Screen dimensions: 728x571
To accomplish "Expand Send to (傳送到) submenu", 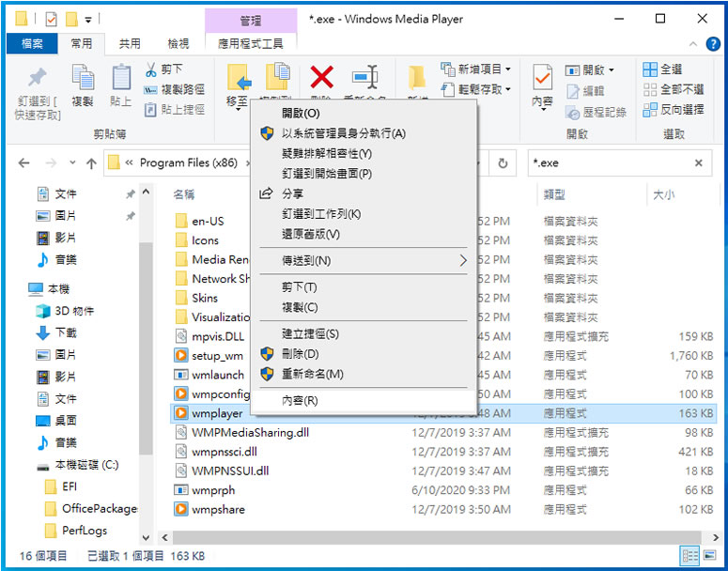I will coord(363,260).
